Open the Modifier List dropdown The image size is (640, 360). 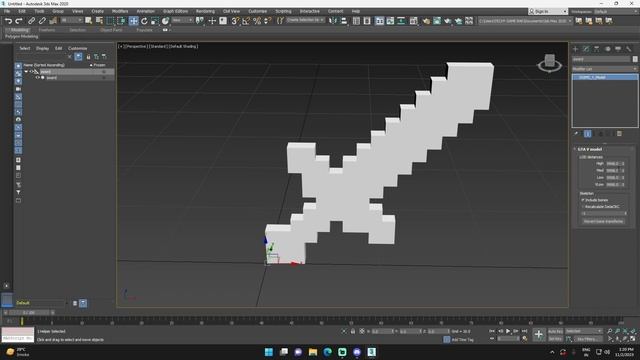tap(604, 69)
